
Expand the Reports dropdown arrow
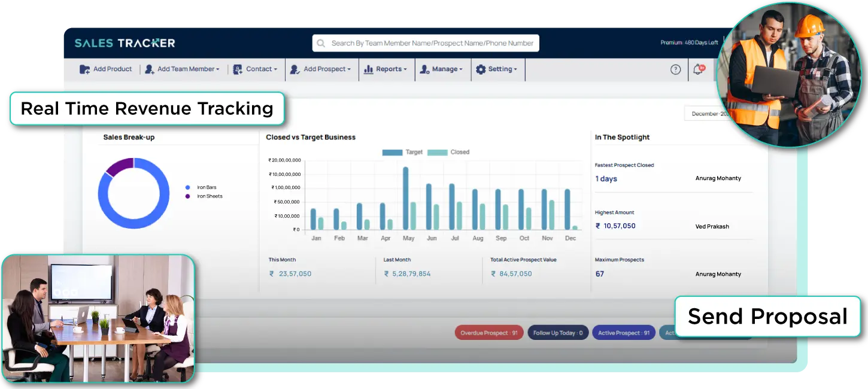pos(405,69)
